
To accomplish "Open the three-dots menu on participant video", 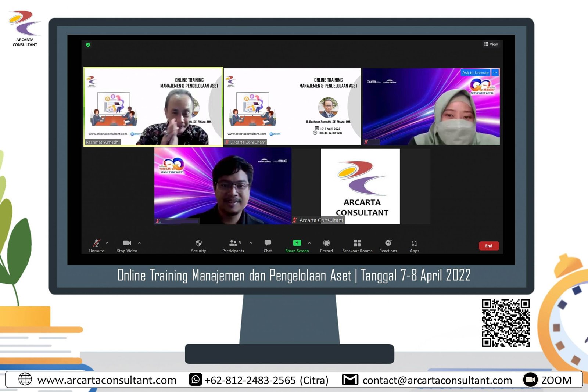I will pos(495,73).
